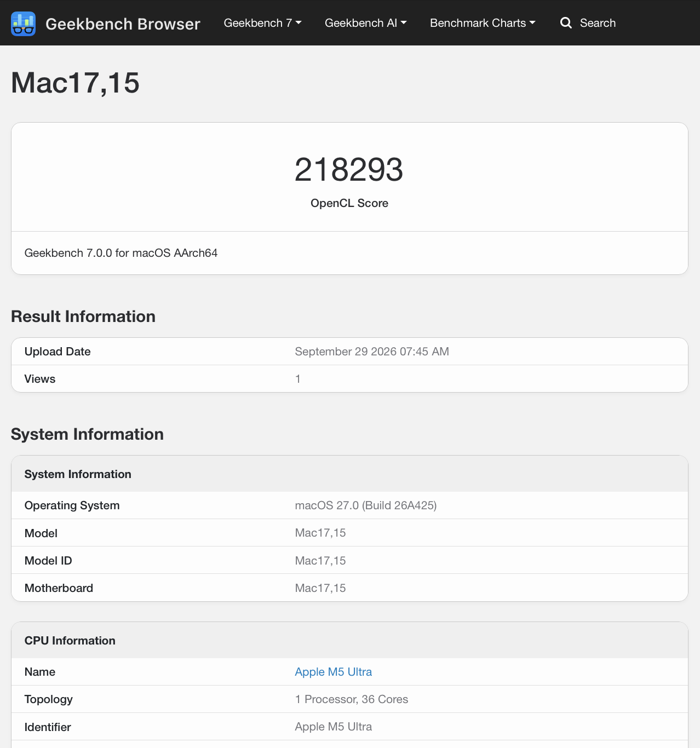Viewport: 700px width, 748px height.
Task: Select the Apple M5 Ultra Identifier value
Action: click(333, 727)
